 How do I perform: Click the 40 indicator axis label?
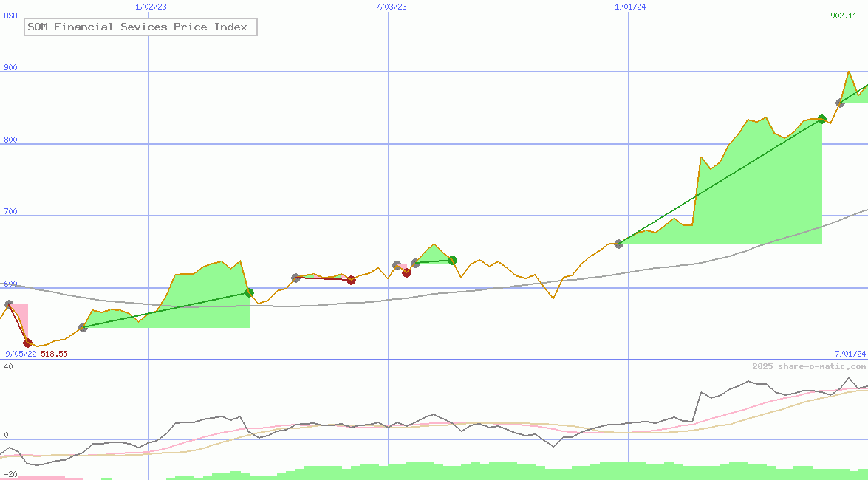tap(8, 366)
